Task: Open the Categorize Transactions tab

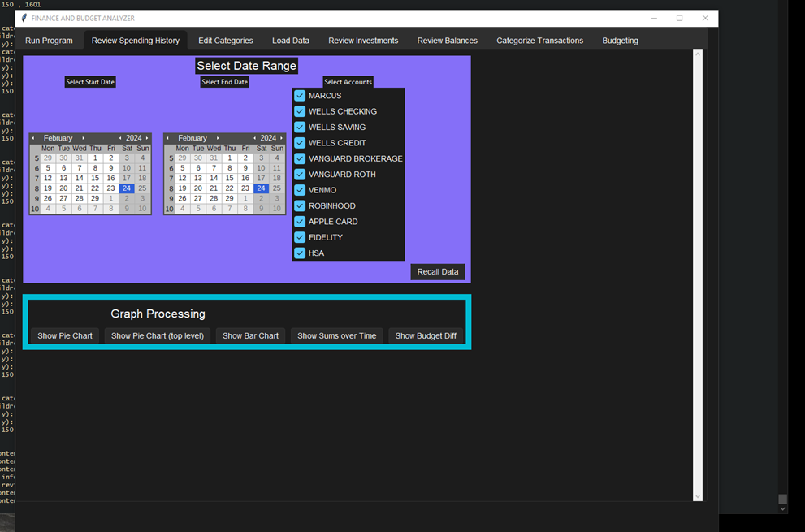Action: (x=539, y=41)
